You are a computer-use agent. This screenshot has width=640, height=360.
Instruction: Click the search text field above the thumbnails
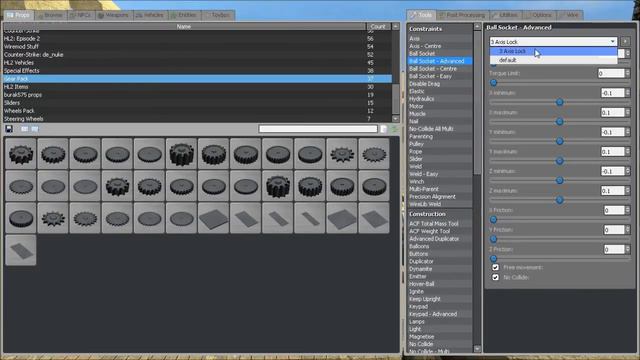coord(318,129)
